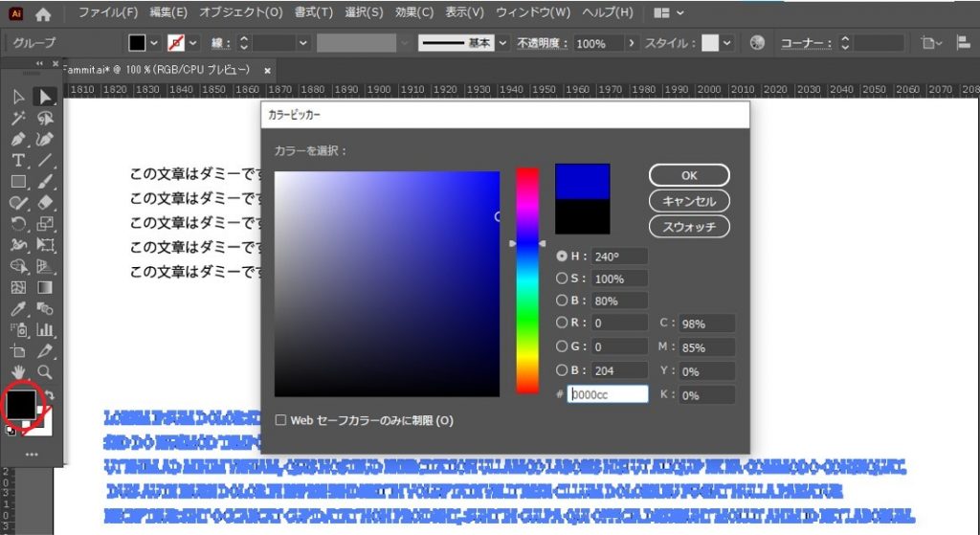Select the Scale tool

pos(44,224)
